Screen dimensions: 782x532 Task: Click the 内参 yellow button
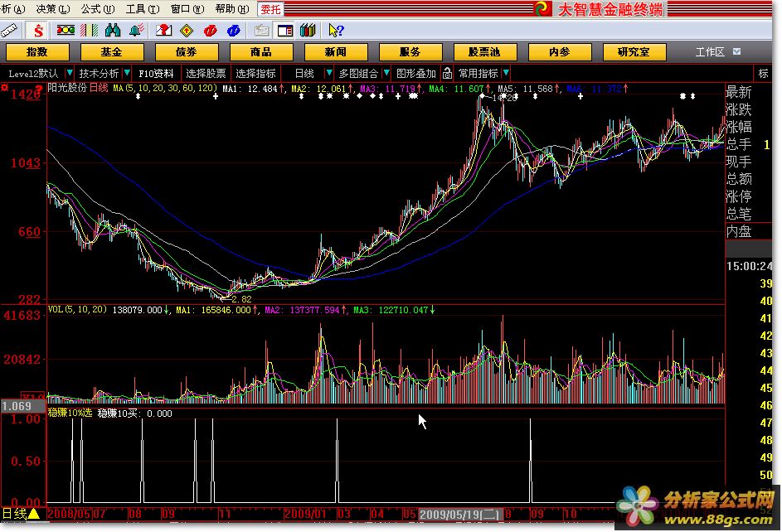point(560,52)
